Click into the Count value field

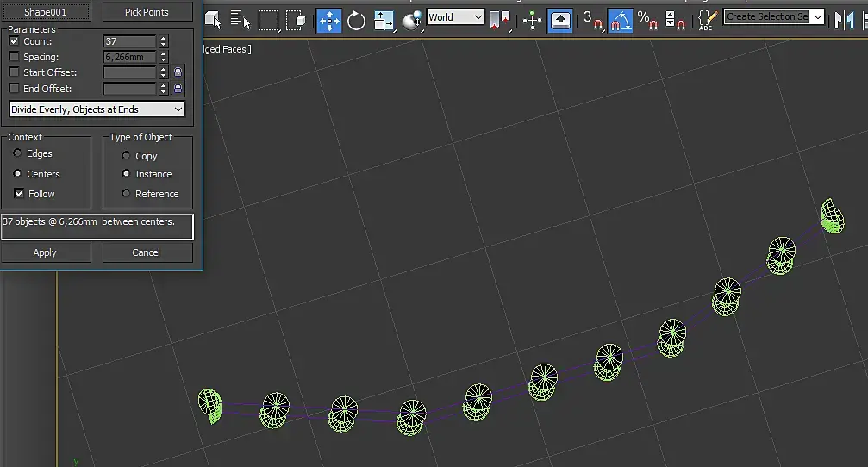pyautogui.click(x=129, y=41)
